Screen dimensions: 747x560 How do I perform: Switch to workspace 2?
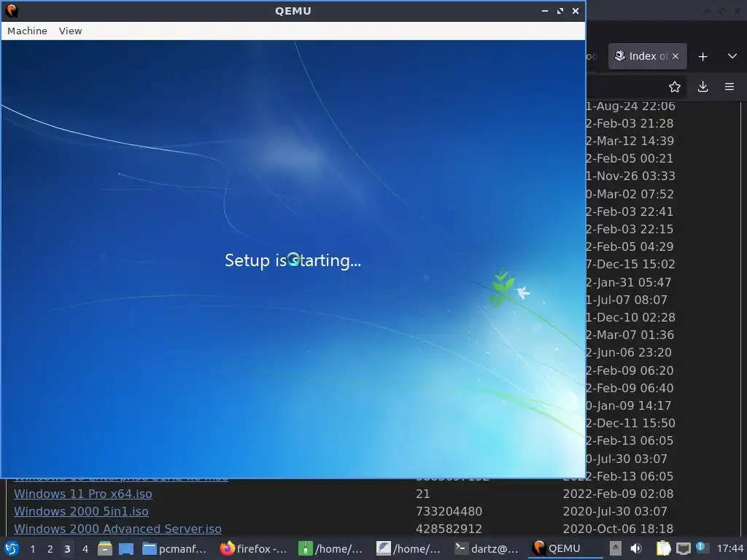50,549
